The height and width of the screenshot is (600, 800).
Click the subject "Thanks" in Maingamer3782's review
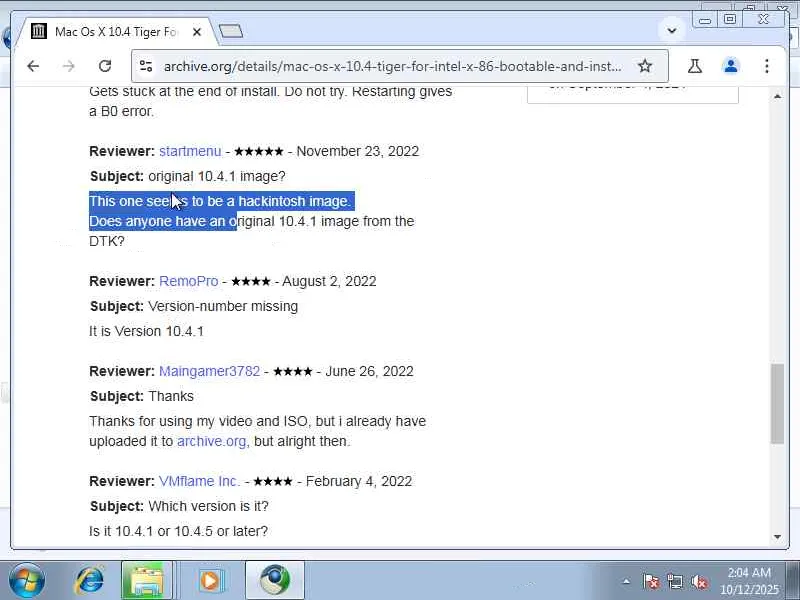[171, 396]
